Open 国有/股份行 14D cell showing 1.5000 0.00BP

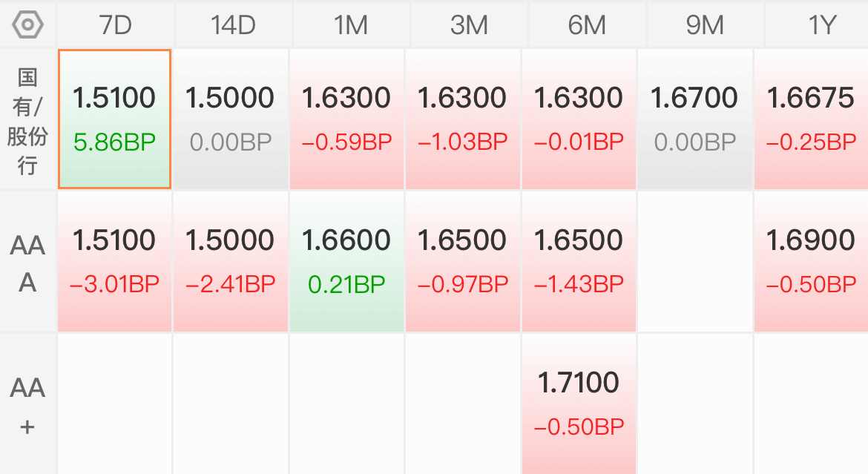point(230,119)
